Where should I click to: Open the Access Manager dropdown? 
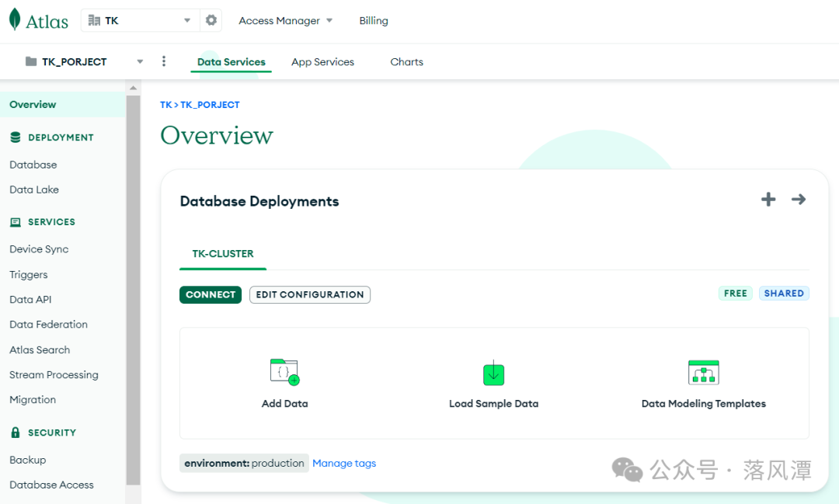(x=285, y=20)
